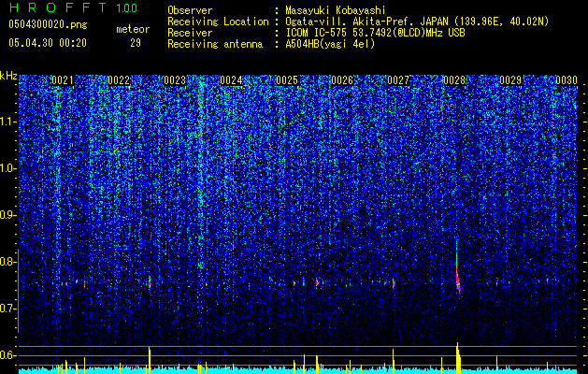The width and height of the screenshot is (588, 374).
Task: Click the A504HB(yagi 4el) antenna text
Action: (330, 44)
